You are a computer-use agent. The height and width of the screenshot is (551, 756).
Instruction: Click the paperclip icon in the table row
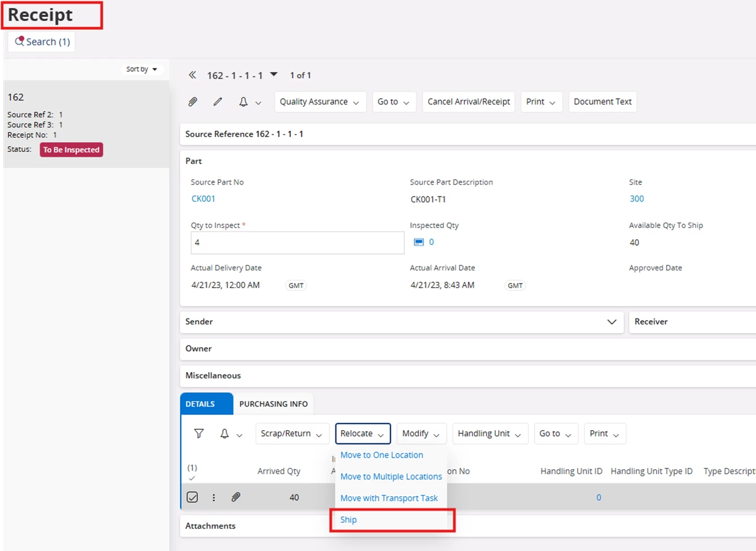coord(236,497)
